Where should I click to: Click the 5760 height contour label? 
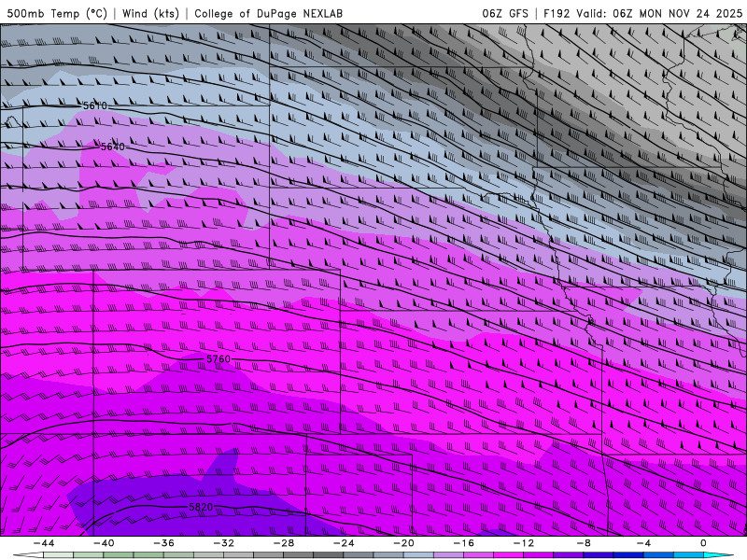click(218, 358)
